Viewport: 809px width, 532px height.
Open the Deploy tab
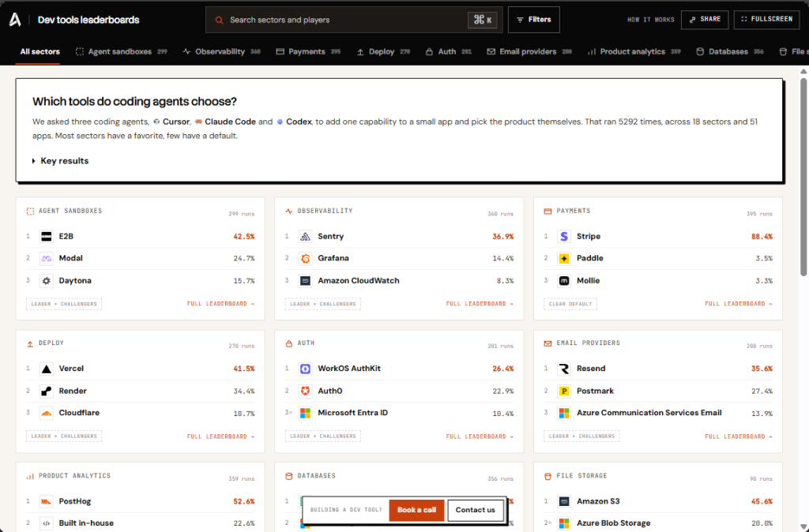[383, 51]
